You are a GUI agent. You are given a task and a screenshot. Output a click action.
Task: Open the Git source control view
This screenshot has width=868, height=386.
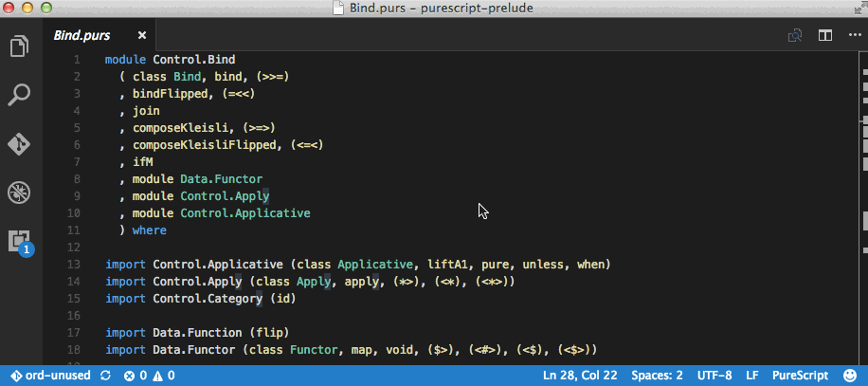click(19, 144)
